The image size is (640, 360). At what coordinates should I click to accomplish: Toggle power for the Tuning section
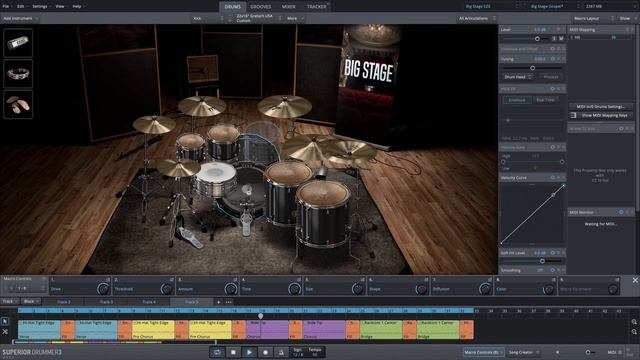[x=553, y=59]
